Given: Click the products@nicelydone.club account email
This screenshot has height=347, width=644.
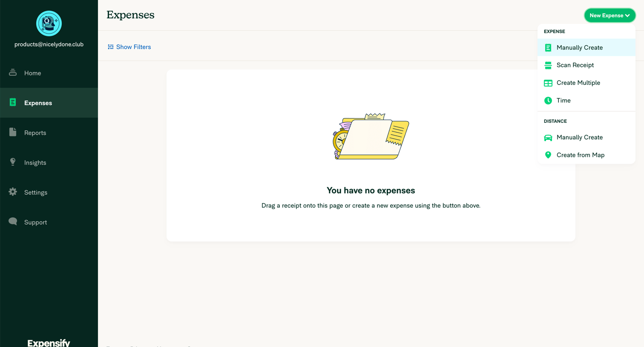Looking at the screenshot, I should (49, 44).
